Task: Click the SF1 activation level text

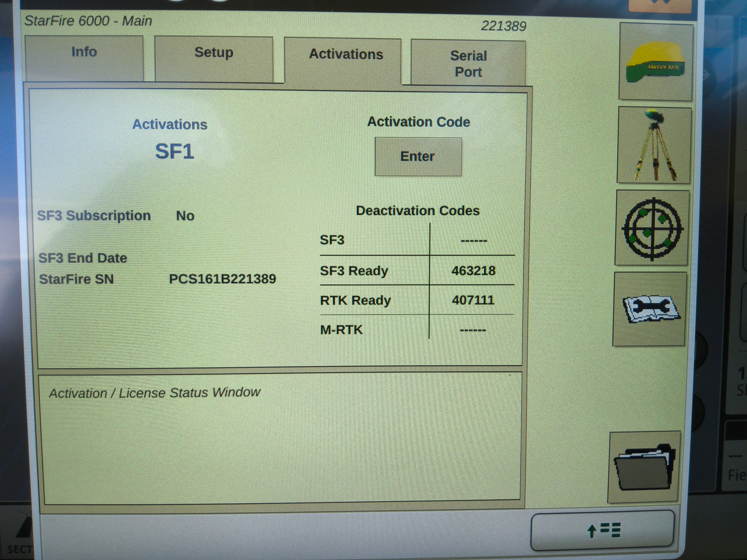Action: point(175,151)
